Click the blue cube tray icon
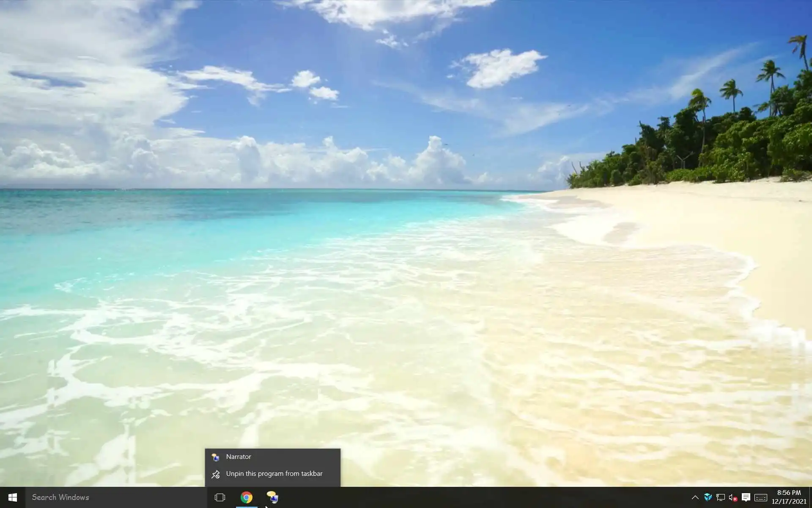 [x=708, y=497]
